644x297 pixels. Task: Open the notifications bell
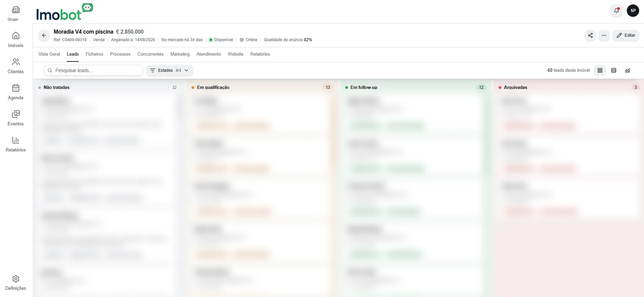point(616,10)
